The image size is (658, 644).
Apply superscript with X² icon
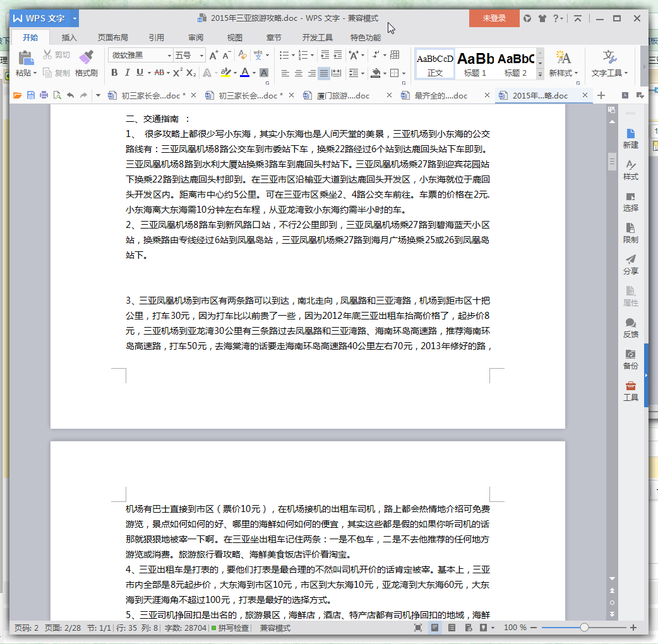[177, 73]
